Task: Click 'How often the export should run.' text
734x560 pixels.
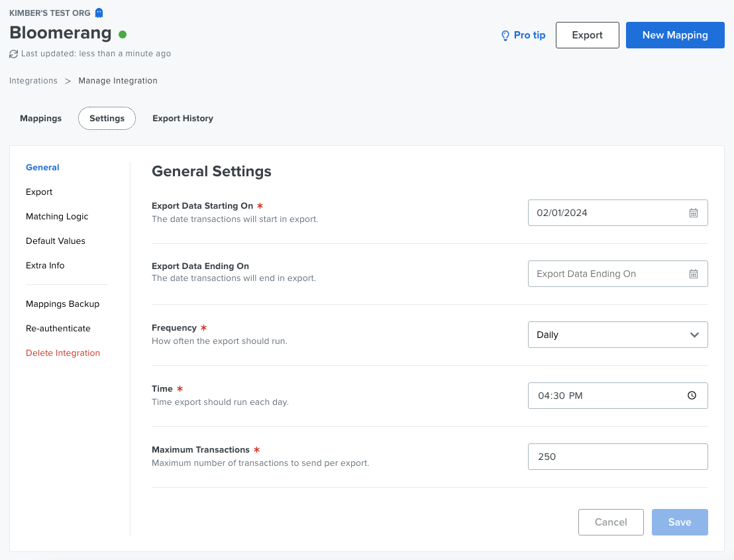Action: (x=219, y=341)
